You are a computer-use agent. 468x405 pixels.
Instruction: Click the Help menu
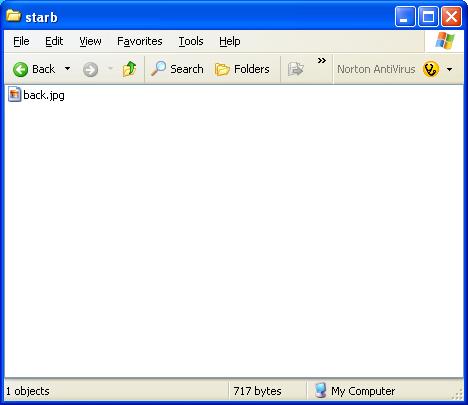pos(230,41)
